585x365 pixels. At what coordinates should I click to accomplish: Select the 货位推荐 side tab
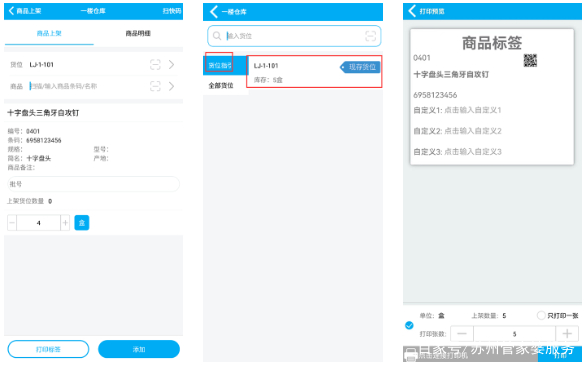[x=225, y=65]
